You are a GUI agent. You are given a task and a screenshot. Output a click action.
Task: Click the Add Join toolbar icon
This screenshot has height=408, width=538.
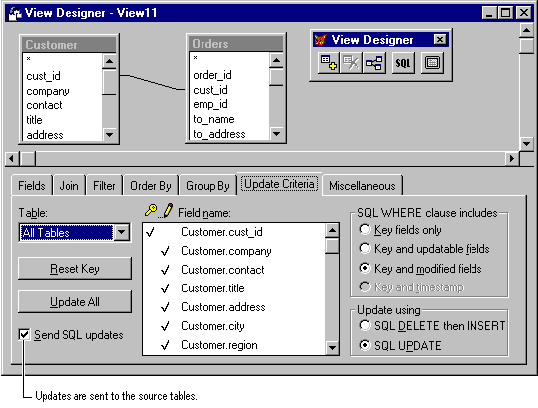coord(374,63)
